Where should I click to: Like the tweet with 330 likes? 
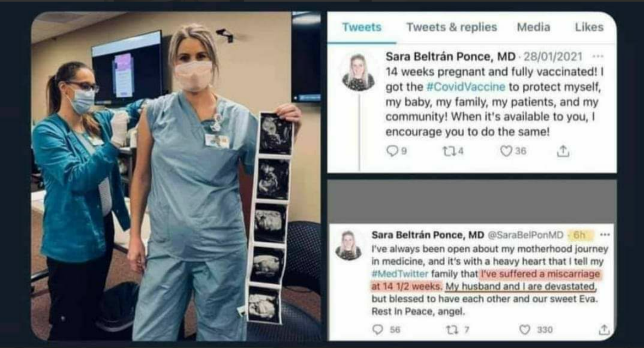[x=524, y=330]
